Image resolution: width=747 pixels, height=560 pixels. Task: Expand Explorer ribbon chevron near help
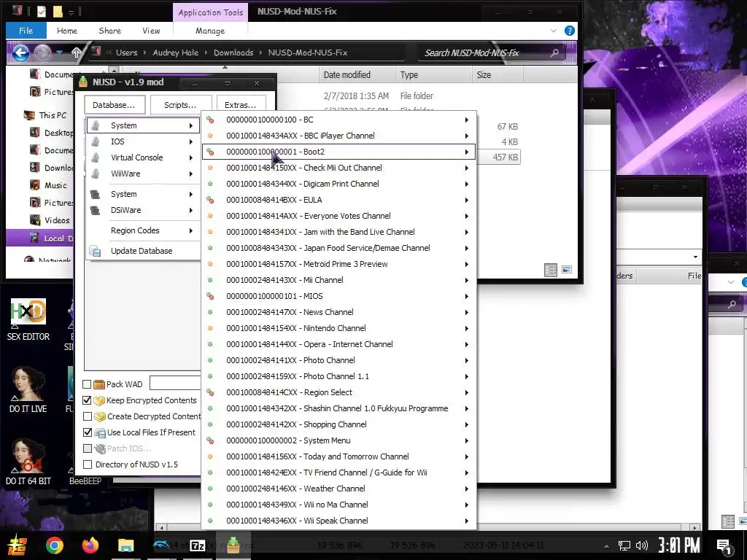click(x=554, y=31)
